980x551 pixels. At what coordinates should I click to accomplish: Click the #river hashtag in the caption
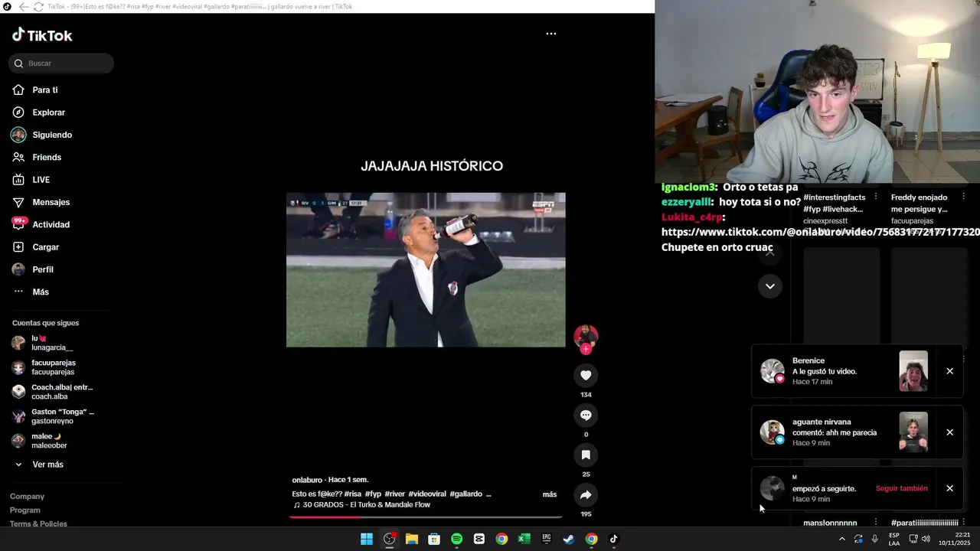pos(394,494)
